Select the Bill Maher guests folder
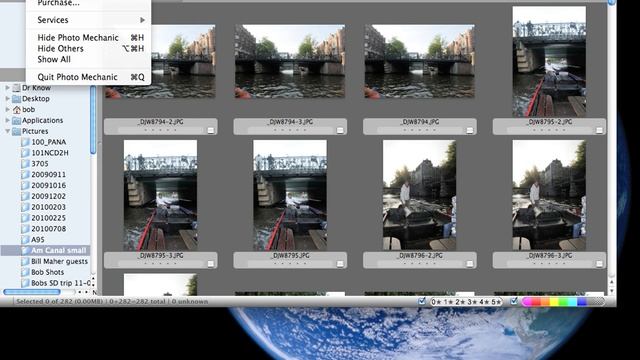This screenshot has width=640, height=360. coord(45,261)
